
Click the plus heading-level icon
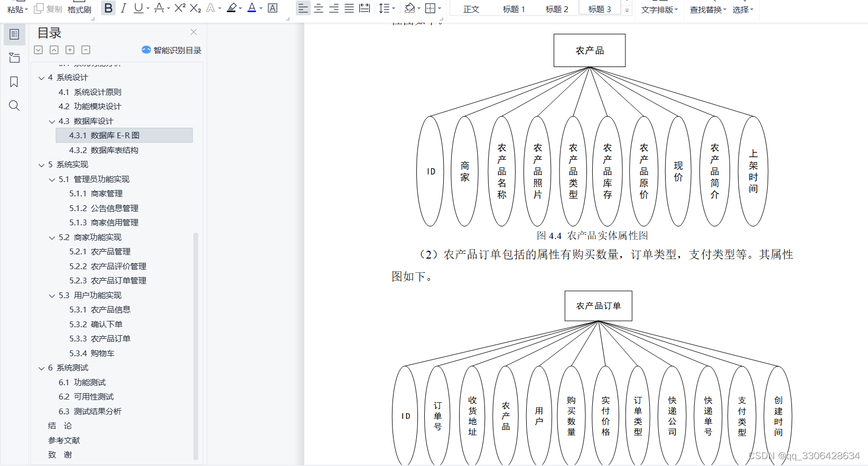click(70, 50)
